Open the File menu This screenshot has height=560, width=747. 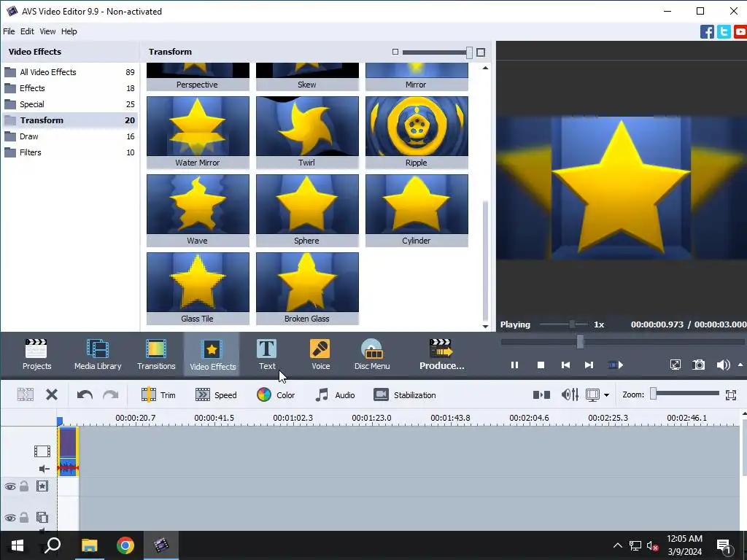point(9,31)
